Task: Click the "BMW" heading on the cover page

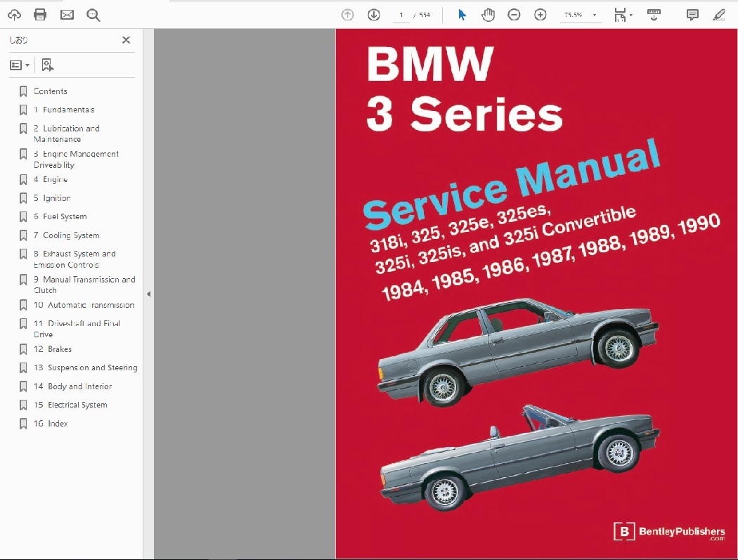Action: [429, 64]
